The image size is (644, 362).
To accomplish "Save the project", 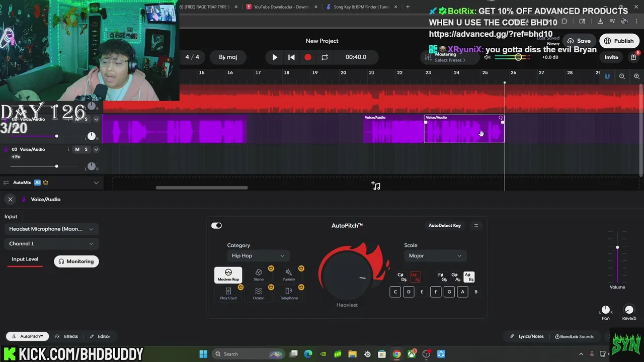I will (579, 41).
